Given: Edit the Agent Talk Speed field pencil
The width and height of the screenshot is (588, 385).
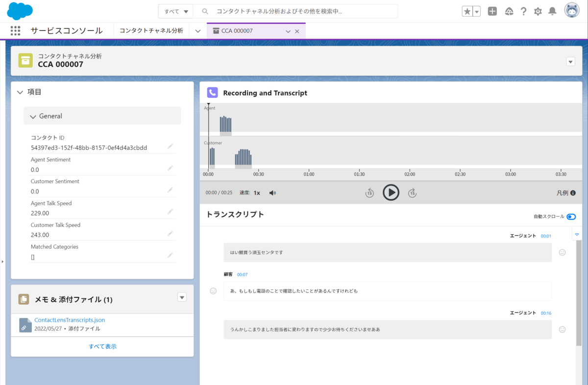Looking at the screenshot, I should pyautogui.click(x=170, y=212).
